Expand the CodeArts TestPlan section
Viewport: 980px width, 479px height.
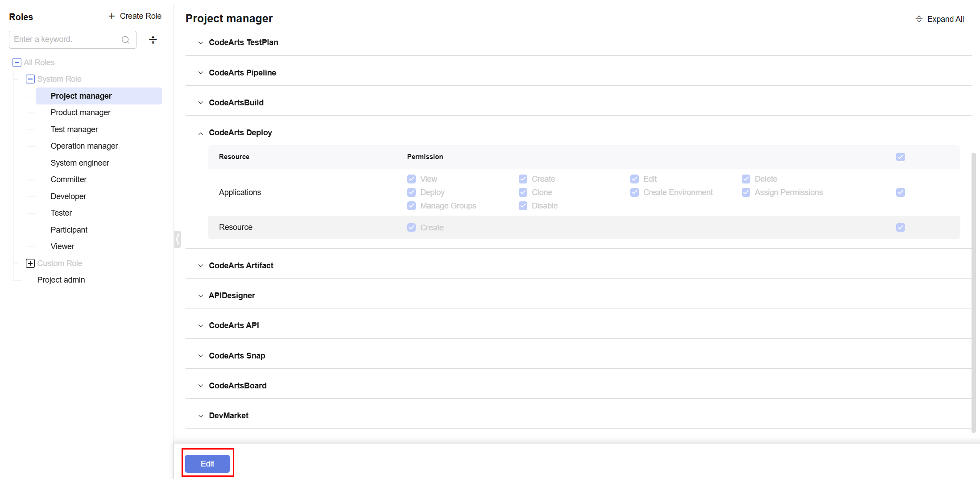point(201,43)
